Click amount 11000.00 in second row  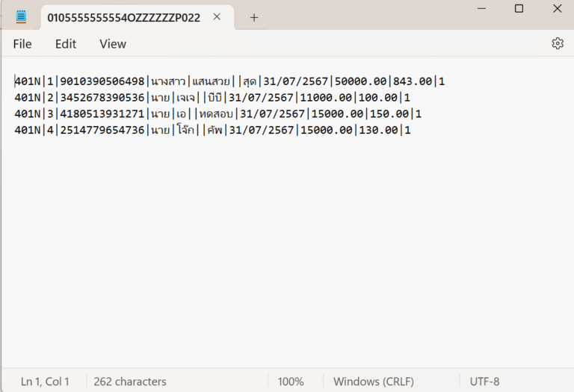[326, 98]
